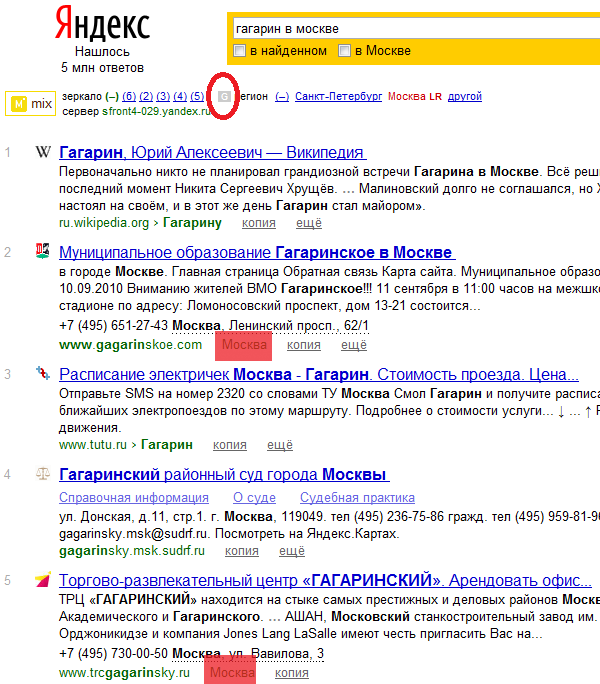The width and height of the screenshot is (600, 684).
Task: Open 'копия' of the Wikipedia result
Action: (259, 223)
